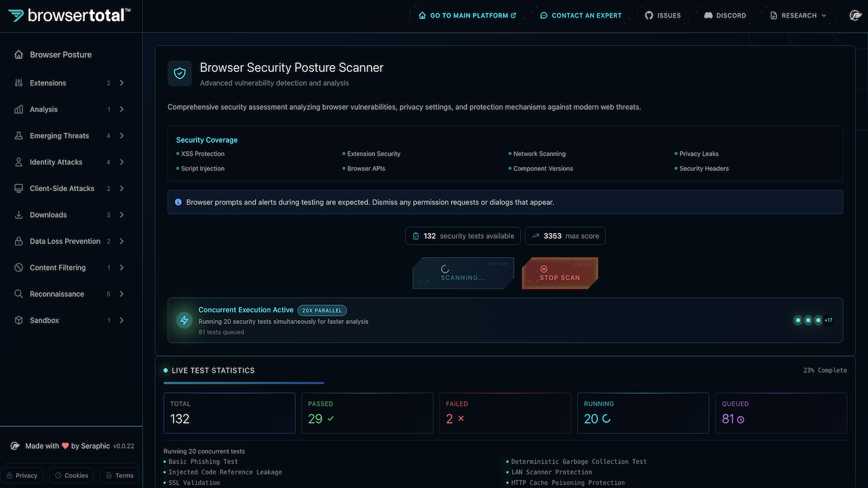
Task: Open the Browser Posture home icon
Action: click(x=19, y=54)
